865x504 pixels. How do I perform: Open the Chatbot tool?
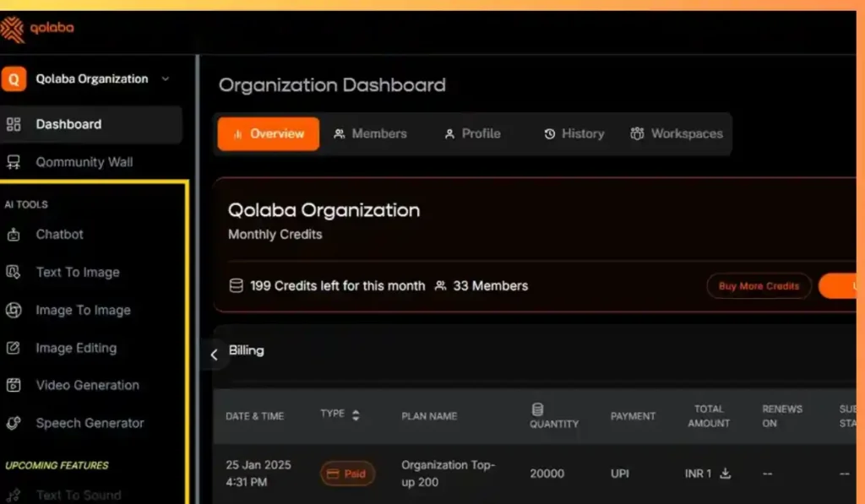click(x=59, y=235)
